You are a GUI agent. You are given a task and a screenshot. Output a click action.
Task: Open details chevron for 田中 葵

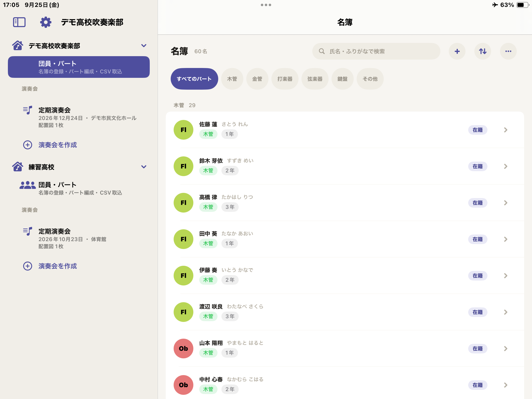(506, 239)
